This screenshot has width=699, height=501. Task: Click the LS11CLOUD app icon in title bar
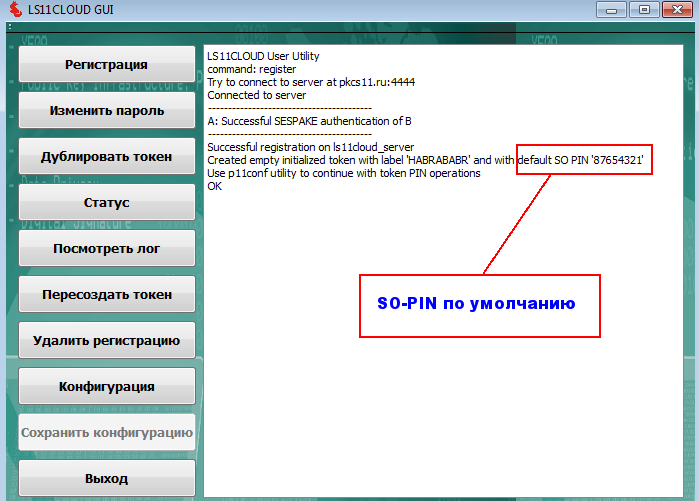click(x=15, y=9)
